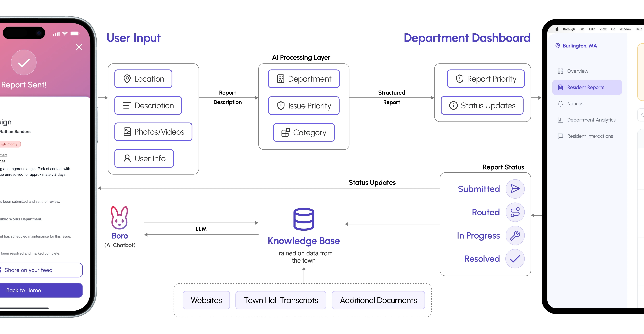Viewport: 644px width, 334px height.
Task: Click the Routed status icon
Action: coord(515,212)
